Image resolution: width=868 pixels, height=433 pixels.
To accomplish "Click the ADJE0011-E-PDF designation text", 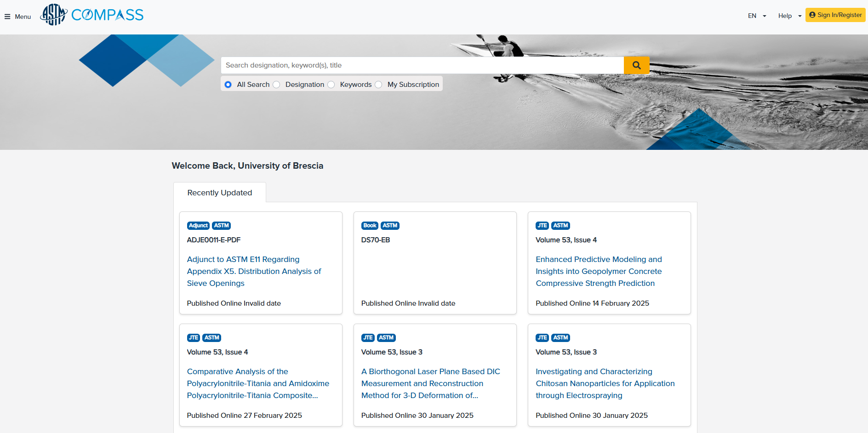I will [x=214, y=240].
